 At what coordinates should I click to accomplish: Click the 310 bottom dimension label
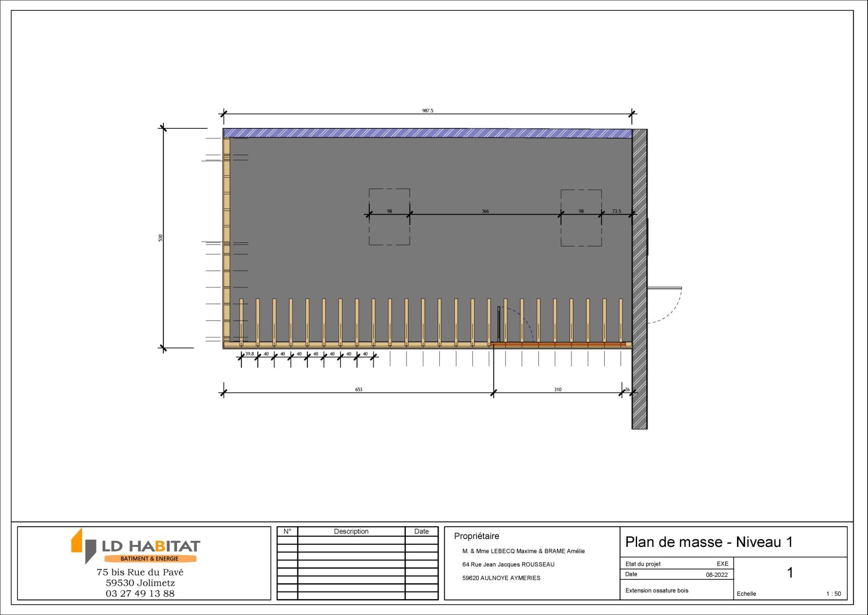pos(558,389)
